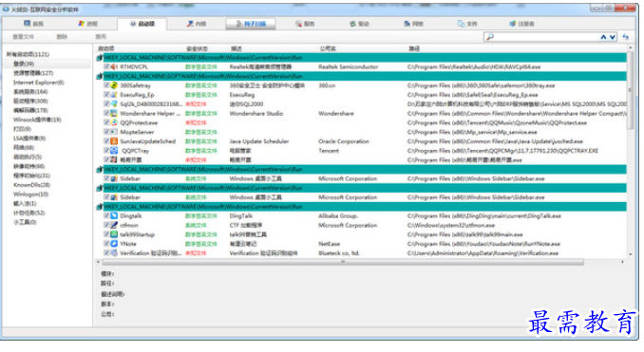Uncheck the 360Safetray startup checkbox

coord(106,85)
